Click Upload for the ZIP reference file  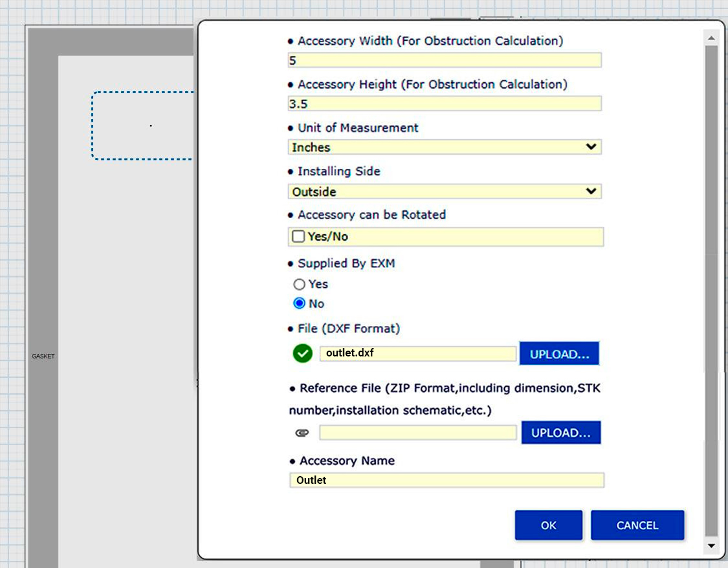click(560, 433)
